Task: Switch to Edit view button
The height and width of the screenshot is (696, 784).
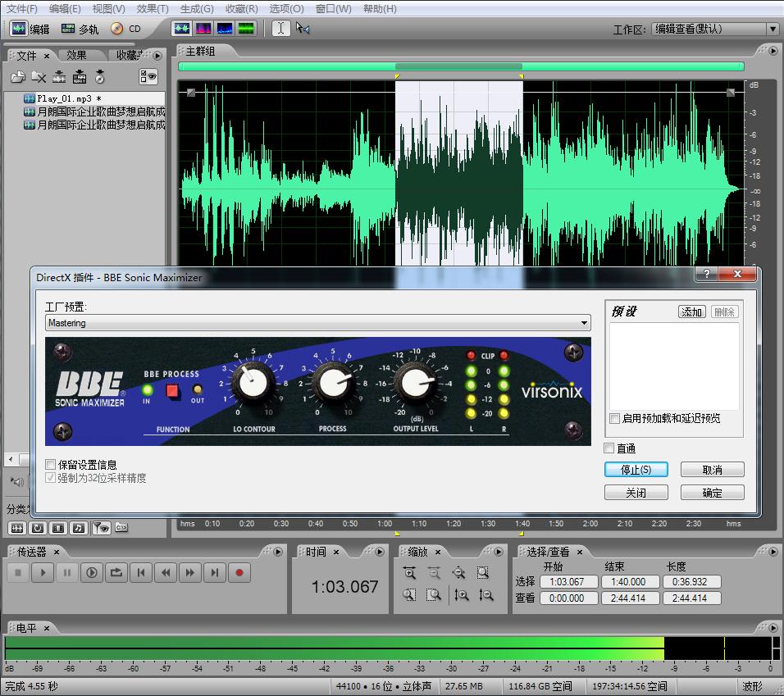Action: (x=30, y=29)
